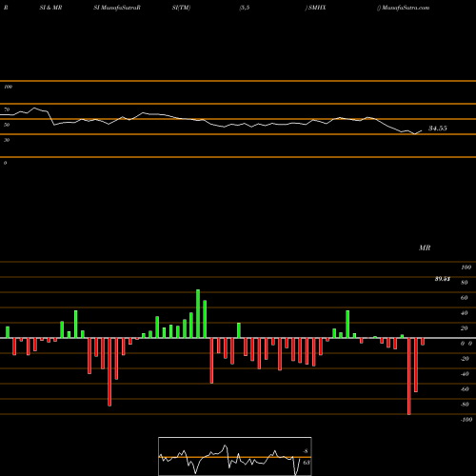Click the end of the white RSI line

pyautogui.click(x=422, y=130)
